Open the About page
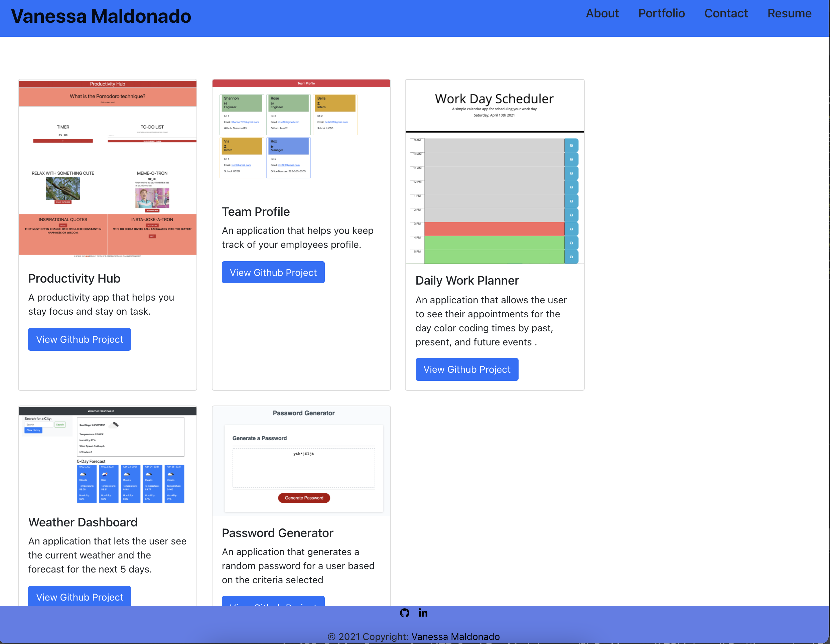This screenshot has height=644, width=830. pyautogui.click(x=602, y=13)
